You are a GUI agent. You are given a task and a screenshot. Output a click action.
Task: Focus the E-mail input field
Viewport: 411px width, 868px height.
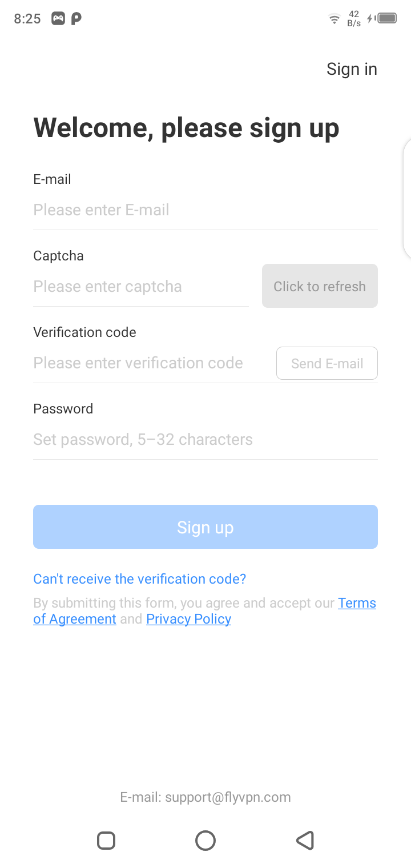[x=205, y=210]
